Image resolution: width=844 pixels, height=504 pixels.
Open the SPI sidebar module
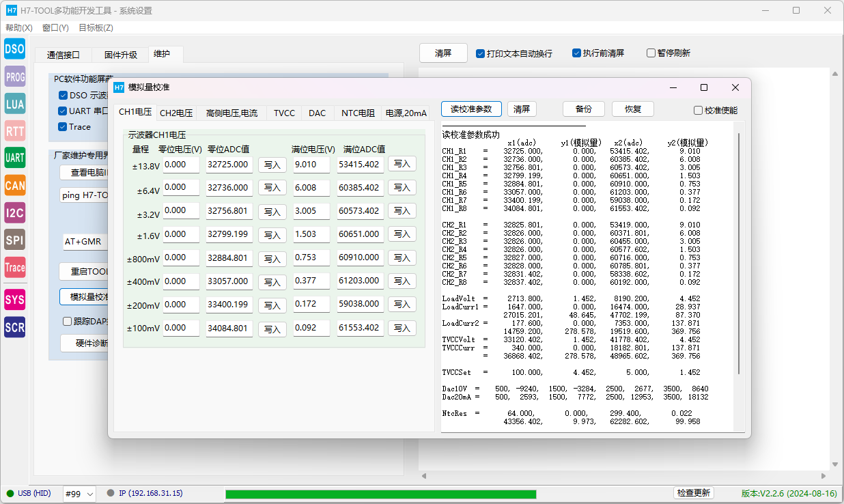(15, 240)
